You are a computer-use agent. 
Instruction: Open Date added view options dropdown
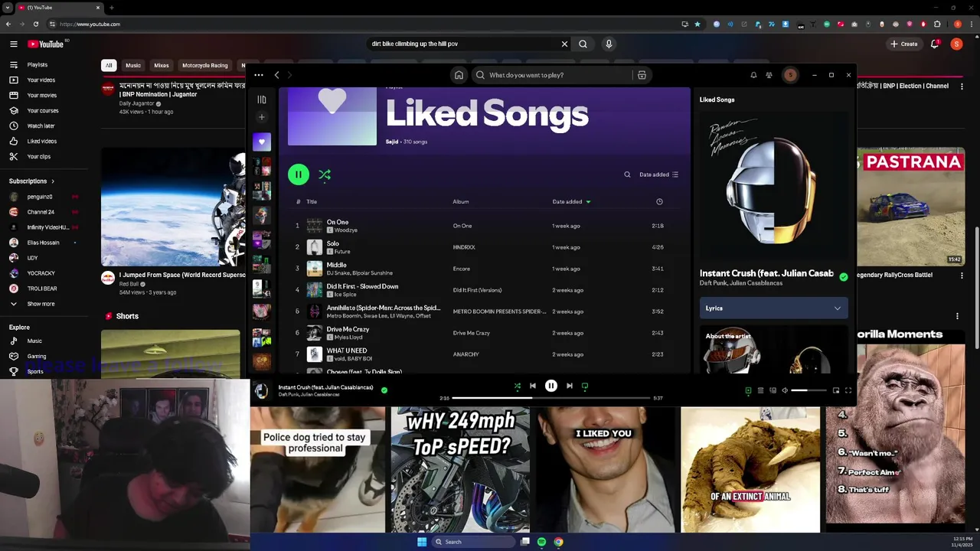click(659, 174)
